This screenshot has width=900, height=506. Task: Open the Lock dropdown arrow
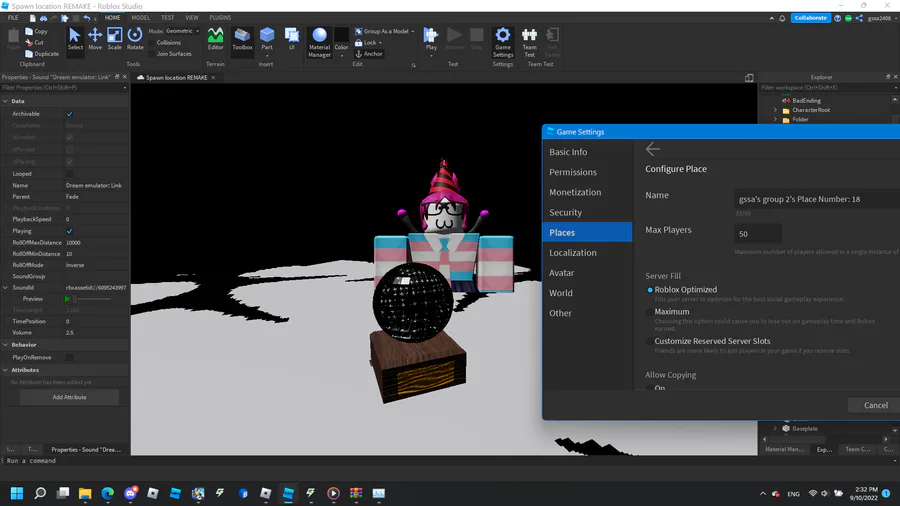point(380,43)
